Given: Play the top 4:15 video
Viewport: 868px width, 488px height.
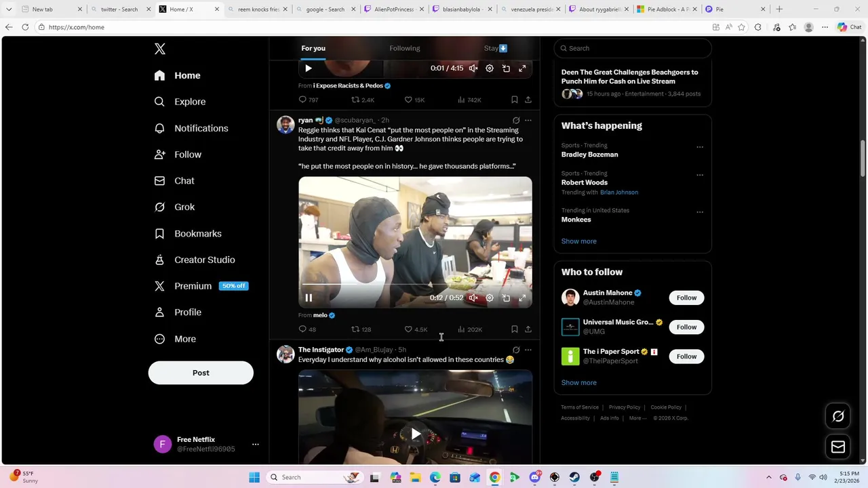Looking at the screenshot, I should tap(309, 68).
